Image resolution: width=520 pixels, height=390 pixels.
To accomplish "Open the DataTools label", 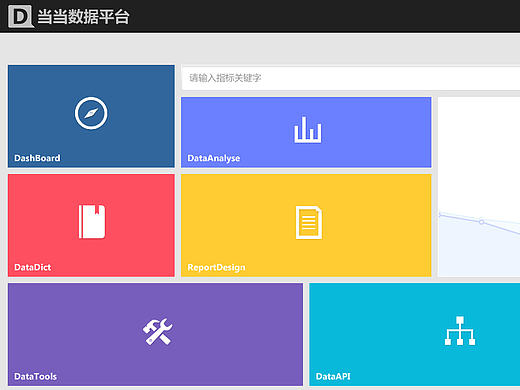I will [35, 377].
